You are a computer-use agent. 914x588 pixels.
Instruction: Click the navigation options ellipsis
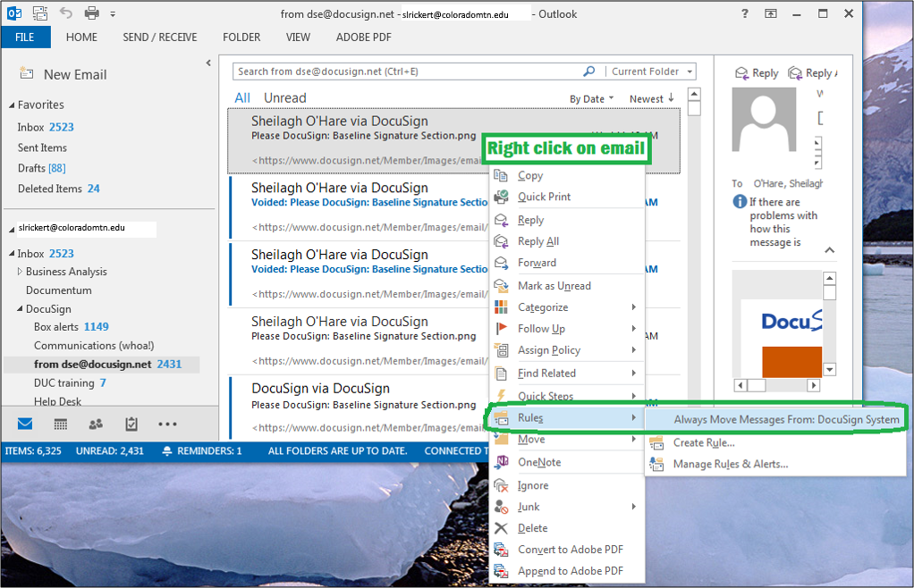tap(167, 424)
